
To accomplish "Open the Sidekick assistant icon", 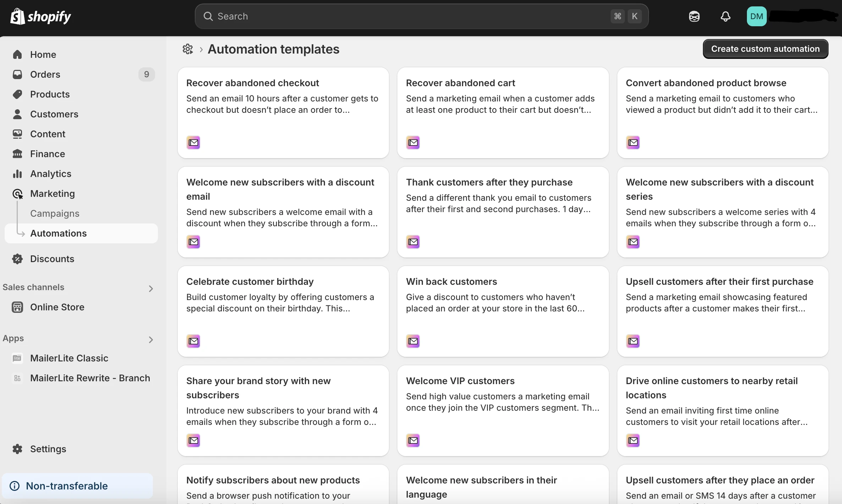I will pos(694,16).
